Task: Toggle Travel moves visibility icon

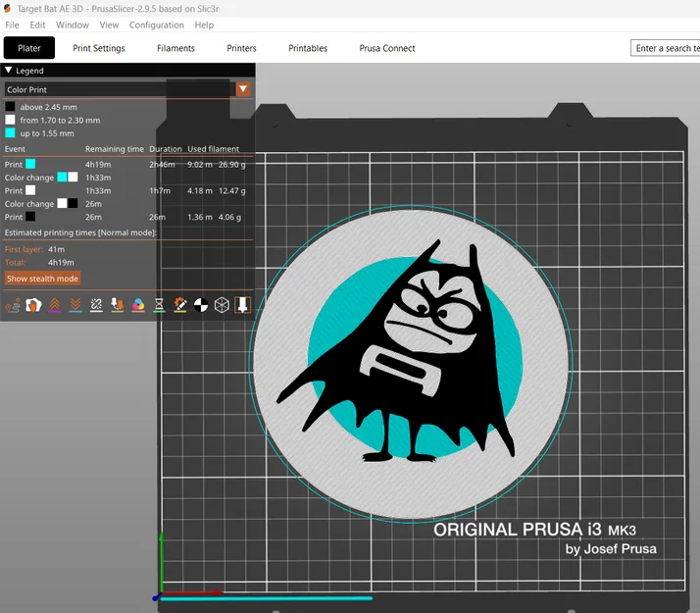Action: (x=13, y=305)
